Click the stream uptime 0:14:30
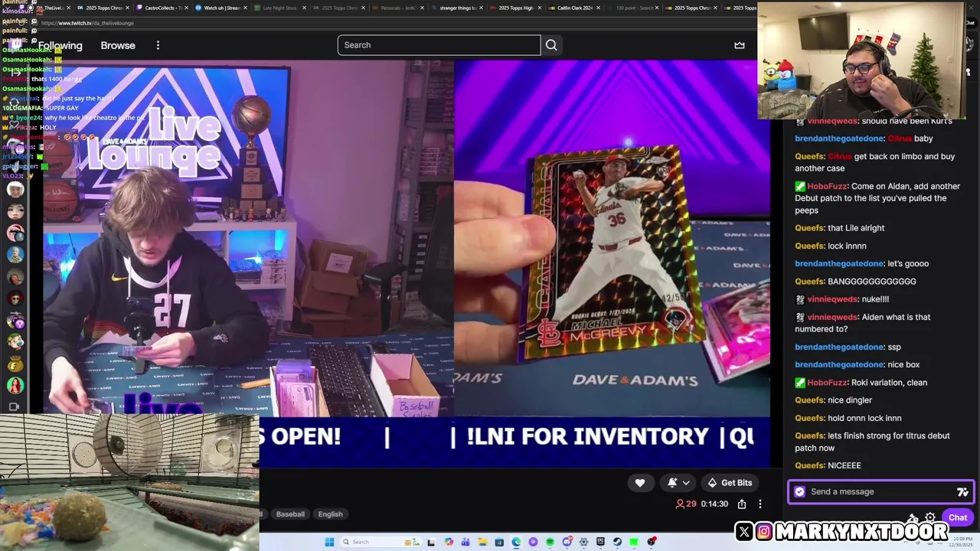Image resolution: width=980 pixels, height=551 pixels. [714, 504]
